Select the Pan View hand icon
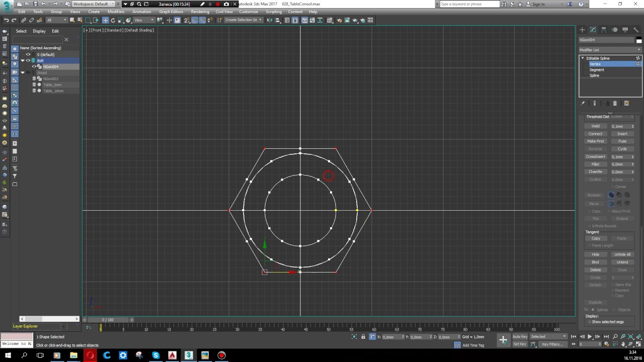 coord(624,344)
